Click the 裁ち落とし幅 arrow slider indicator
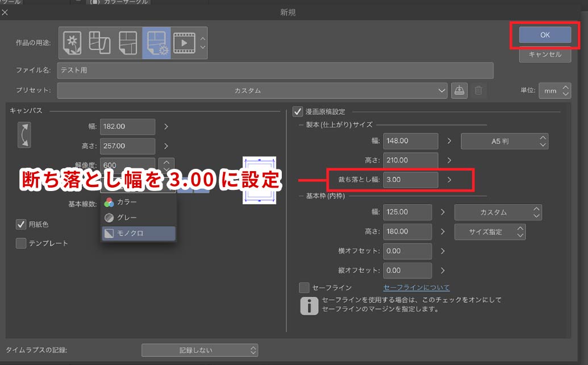Viewport: 588px width, 365px height. (x=449, y=180)
